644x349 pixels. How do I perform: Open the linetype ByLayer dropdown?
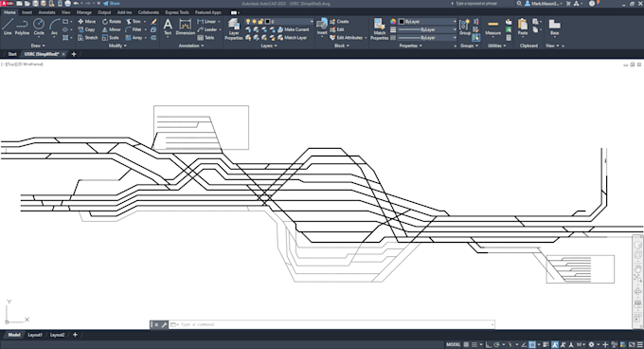(427, 38)
